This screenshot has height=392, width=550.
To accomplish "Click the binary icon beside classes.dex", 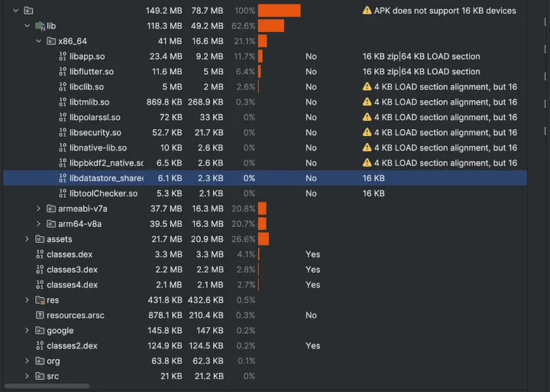I will pyautogui.click(x=40, y=254).
